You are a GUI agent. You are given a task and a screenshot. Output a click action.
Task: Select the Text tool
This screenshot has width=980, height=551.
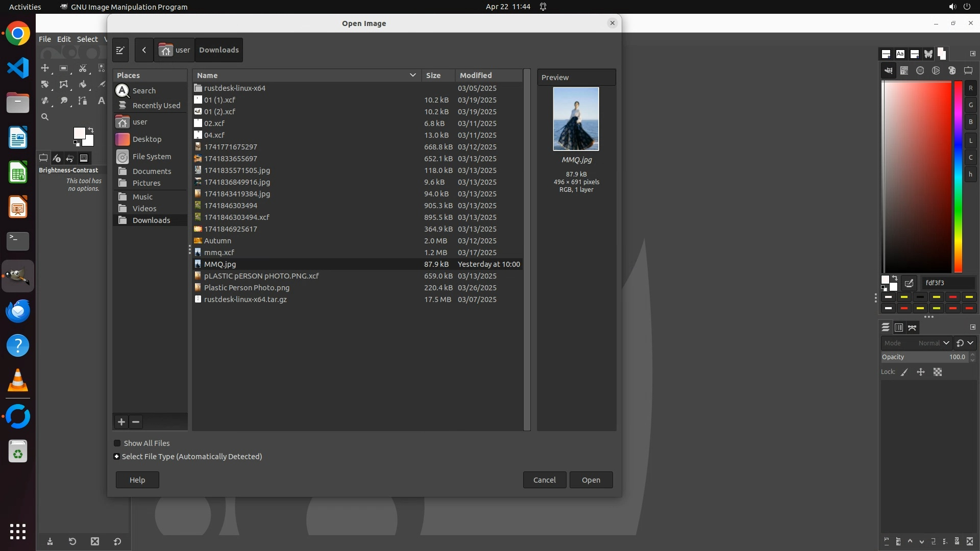click(101, 101)
